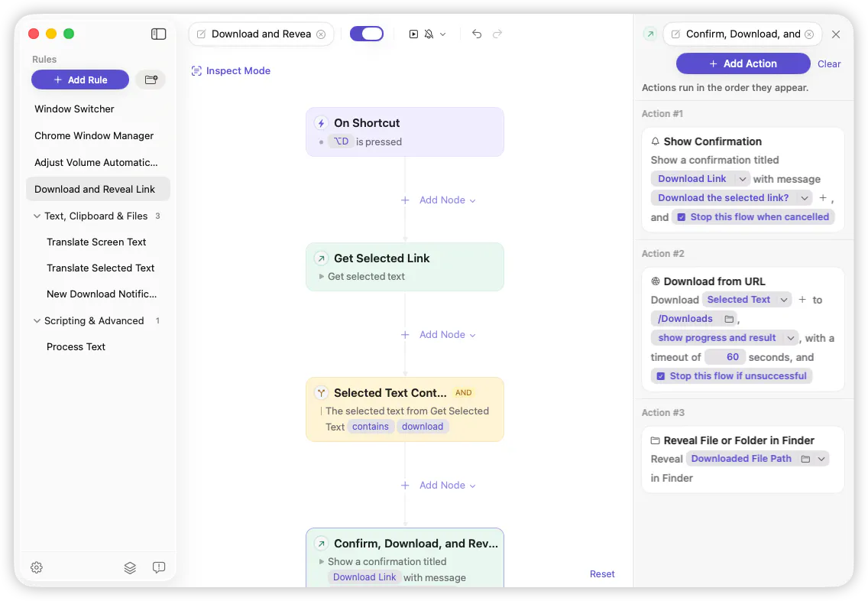Enable Inspect Mode
This screenshot has width=868, height=601.
tap(231, 71)
